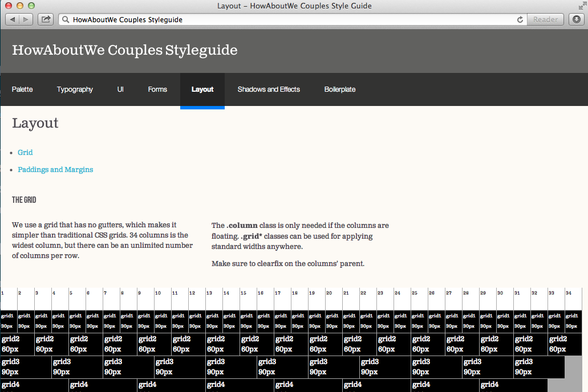Click the 'Make sure to clearfix' sentence

click(288, 263)
